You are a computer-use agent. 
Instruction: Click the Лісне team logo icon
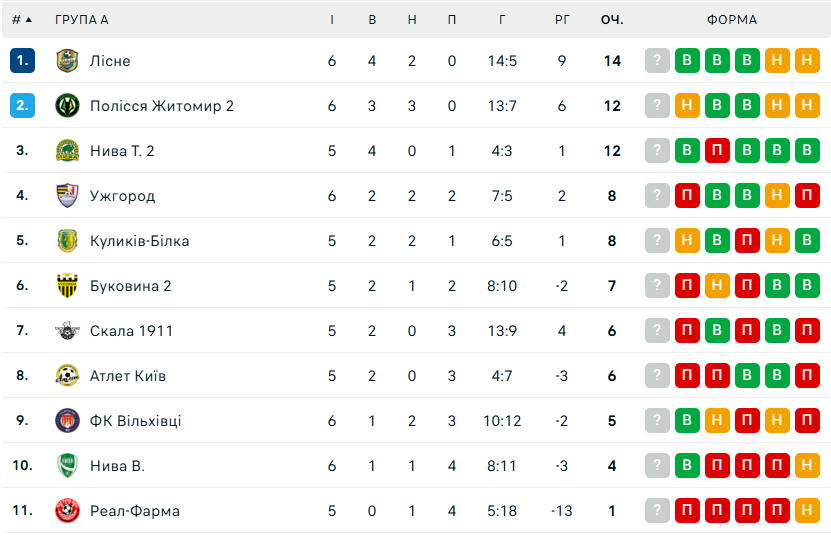(67, 61)
